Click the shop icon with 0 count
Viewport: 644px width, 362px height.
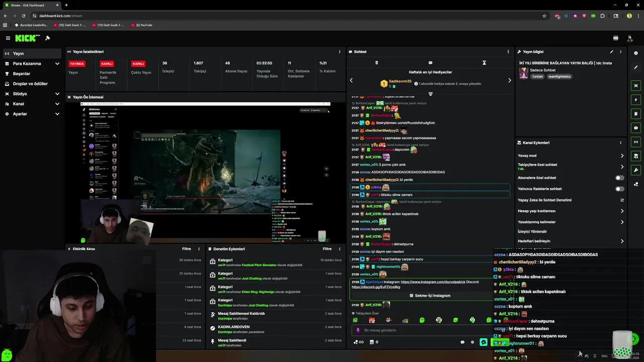click(374, 342)
